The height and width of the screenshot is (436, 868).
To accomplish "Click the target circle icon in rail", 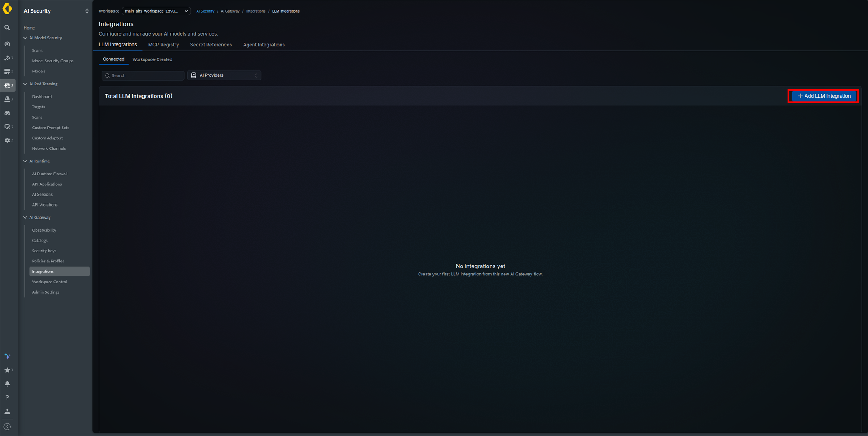I will tap(7, 44).
